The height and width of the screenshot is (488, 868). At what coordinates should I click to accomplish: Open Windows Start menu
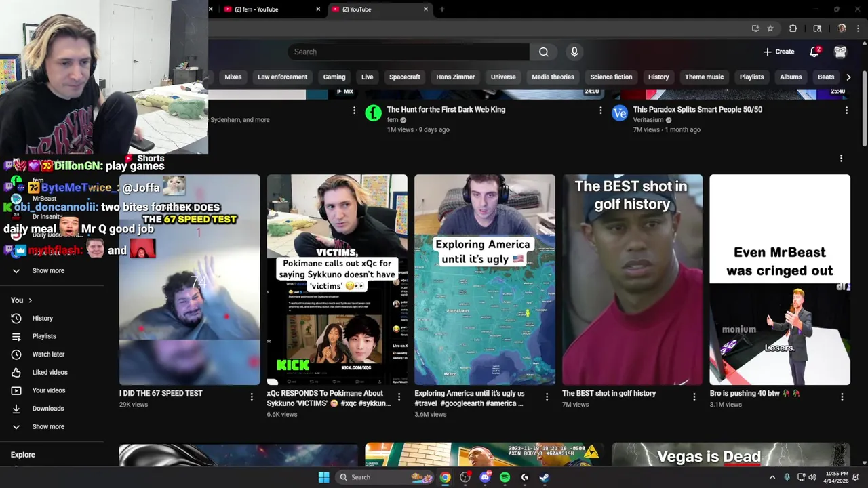point(323,477)
